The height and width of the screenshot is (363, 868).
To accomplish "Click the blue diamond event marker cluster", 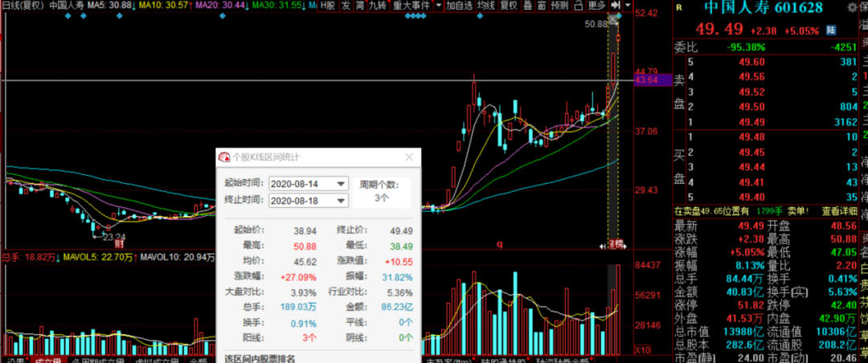I will tap(414, 16).
